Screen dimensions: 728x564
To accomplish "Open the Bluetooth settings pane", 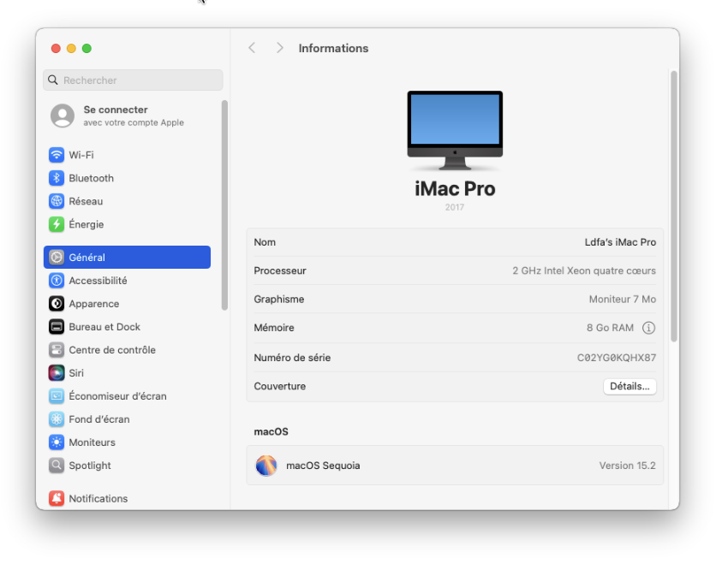I will (127, 178).
